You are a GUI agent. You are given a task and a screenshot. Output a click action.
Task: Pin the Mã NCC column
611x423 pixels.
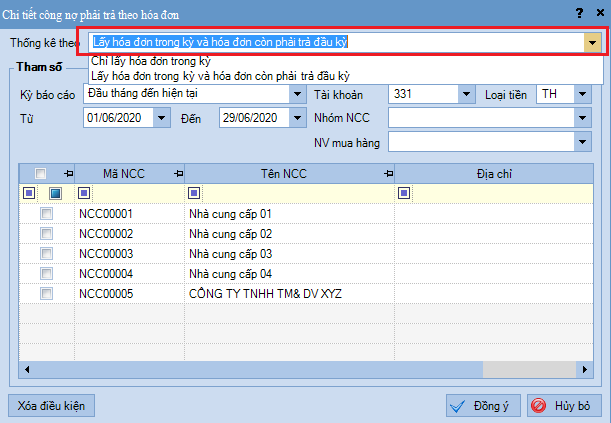pos(178,173)
